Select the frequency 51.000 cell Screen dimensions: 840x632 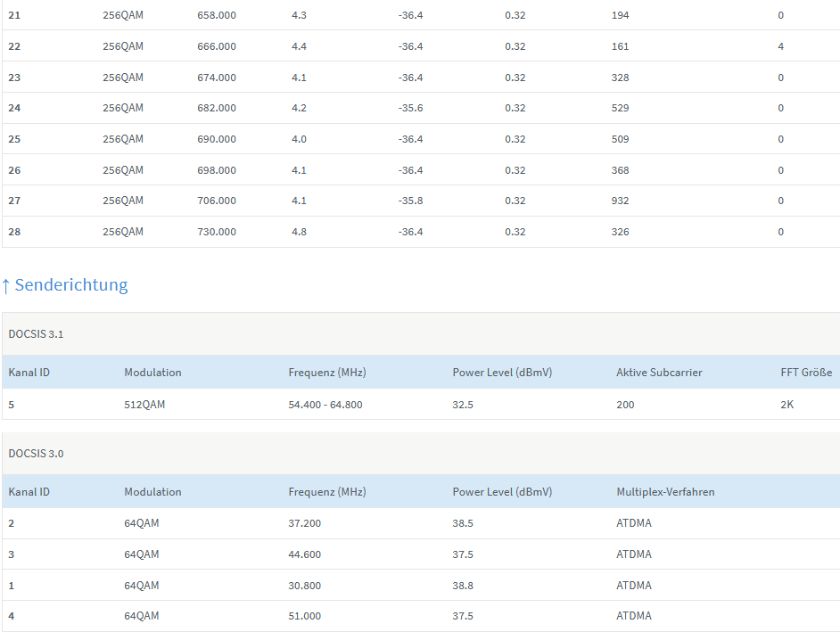pos(304,616)
